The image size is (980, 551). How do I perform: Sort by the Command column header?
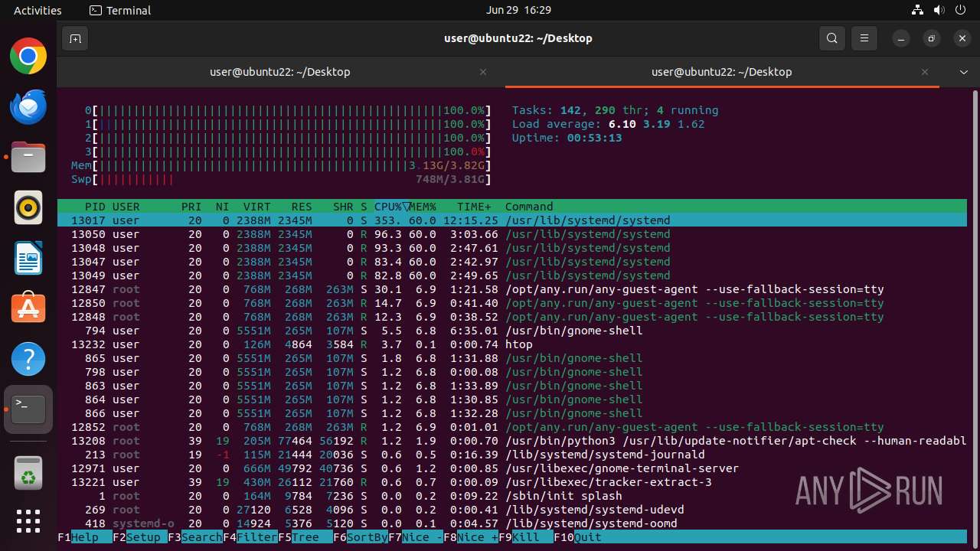pyautogui.click(x=529, y=207)
